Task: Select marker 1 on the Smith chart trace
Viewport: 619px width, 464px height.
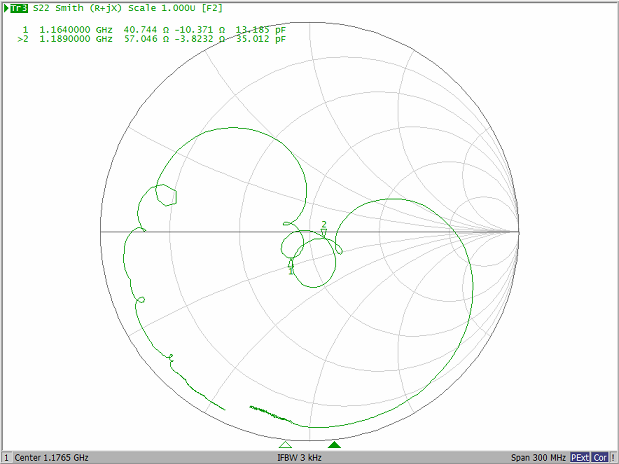Action: pyautogui.click(x=291, y=267)
